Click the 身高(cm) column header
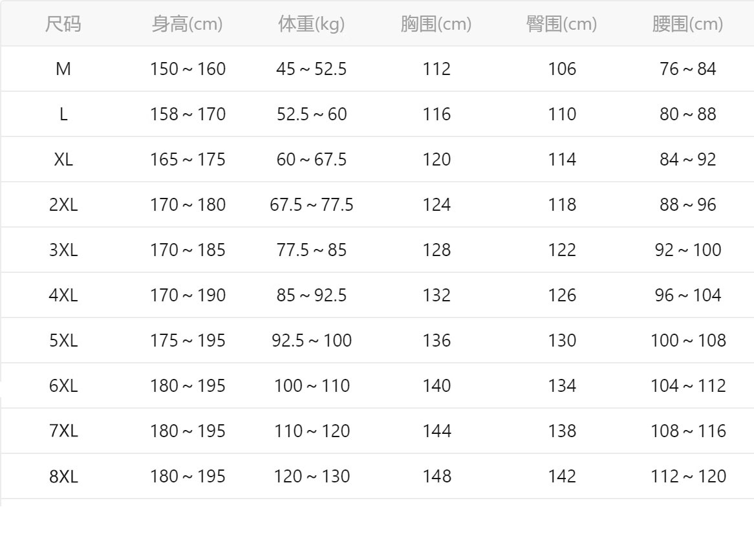Viewport: 754px width, 560px height. pyautogui.click(x=187, y=25)
